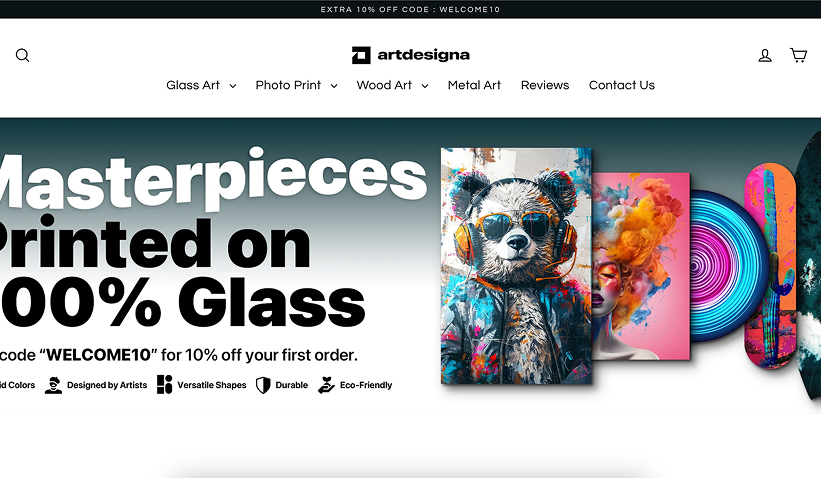Open the Metal Art menu item
The height and width of the screenshot is (478, 821).
click(474, 85)
